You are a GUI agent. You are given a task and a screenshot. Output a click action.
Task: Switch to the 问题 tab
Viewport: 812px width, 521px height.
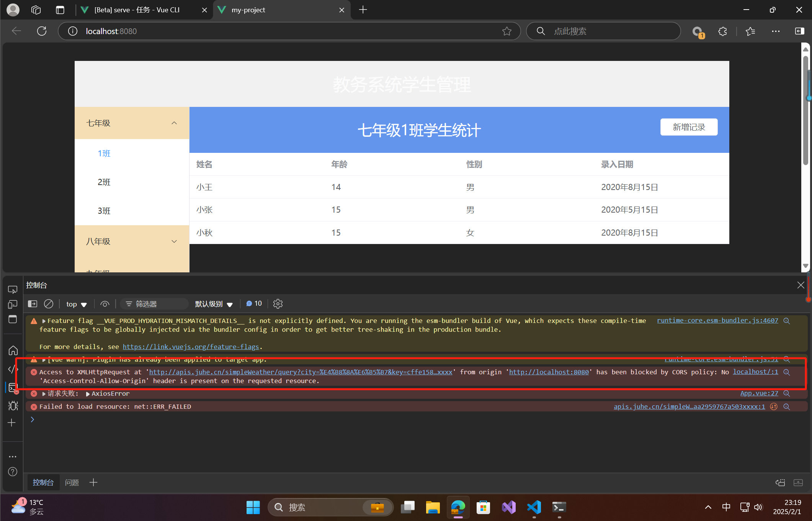click(72, 482)
